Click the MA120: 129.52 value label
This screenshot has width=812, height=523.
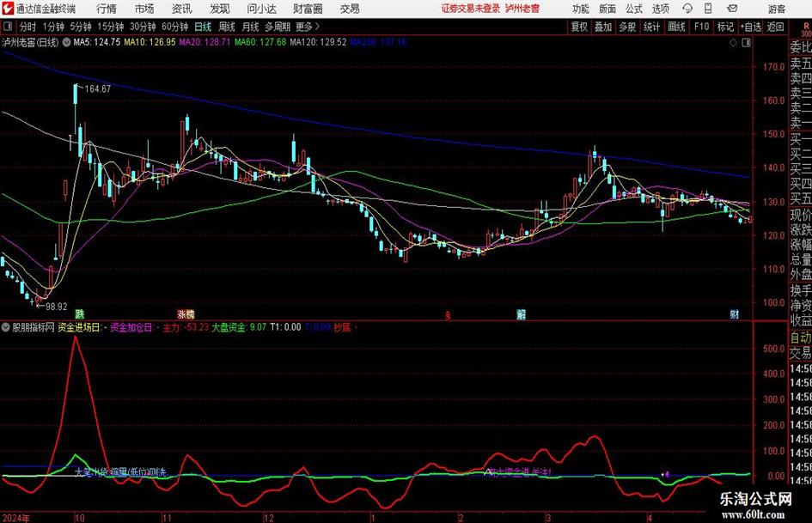(x=318, y=42)
